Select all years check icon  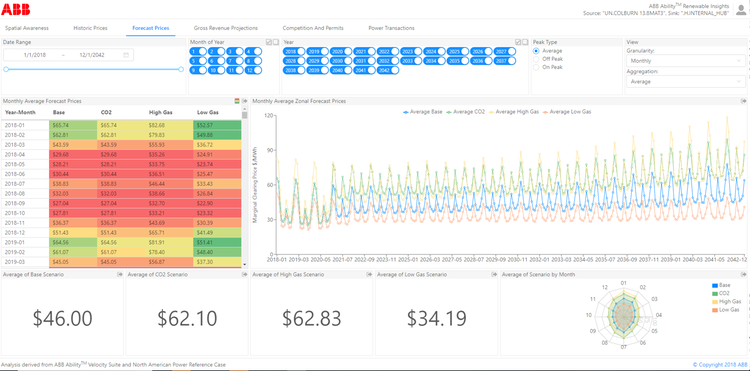pyautogui.click(x=518, y=42)
